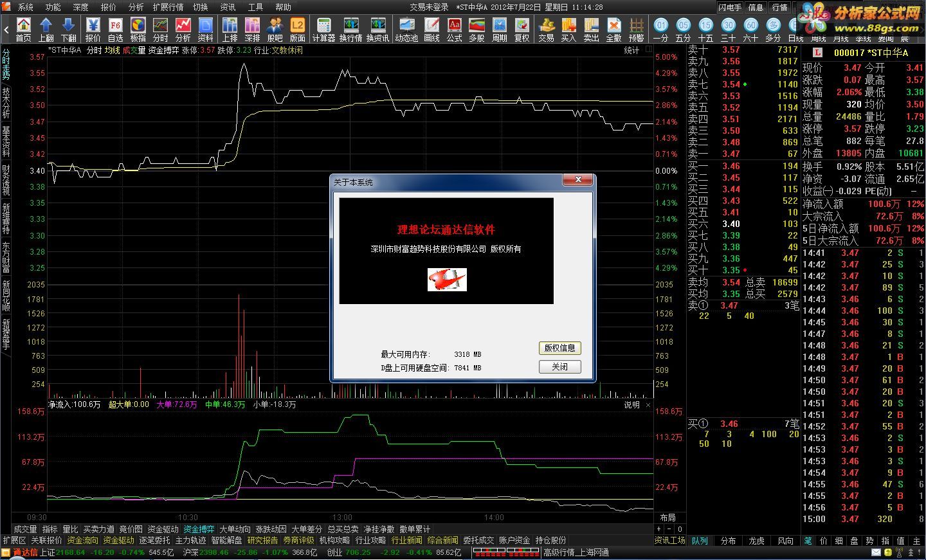The width and height of the screenshot is (926, 560).
Task: Select the 01 一分 one-minute period
Action: 661,30
